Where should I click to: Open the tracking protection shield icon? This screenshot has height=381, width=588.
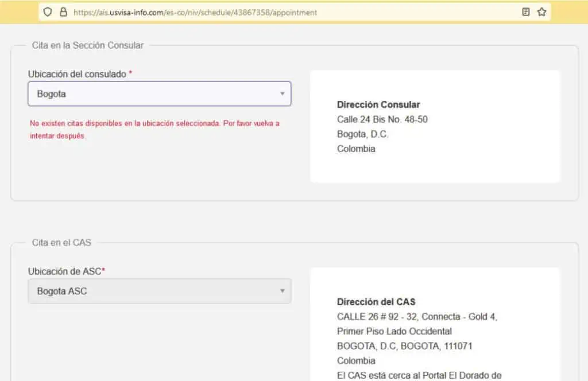pyautogui.click(x=48, y=12)
